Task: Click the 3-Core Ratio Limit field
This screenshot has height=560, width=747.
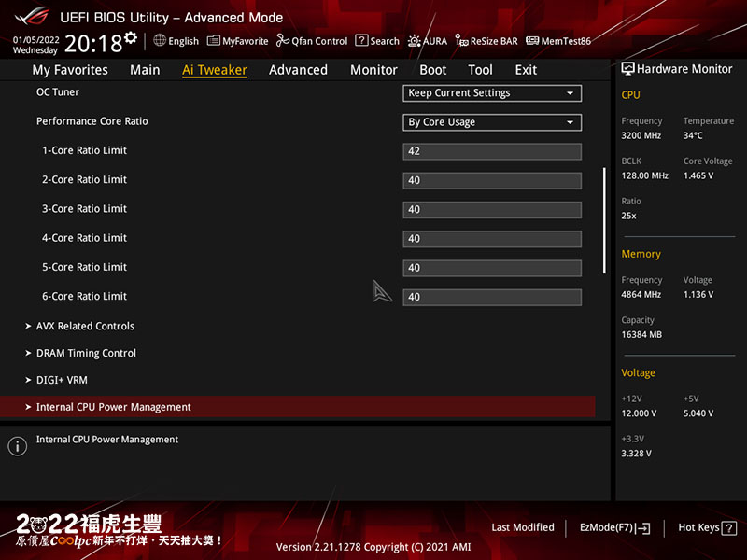Action: (x=492, y=209)
